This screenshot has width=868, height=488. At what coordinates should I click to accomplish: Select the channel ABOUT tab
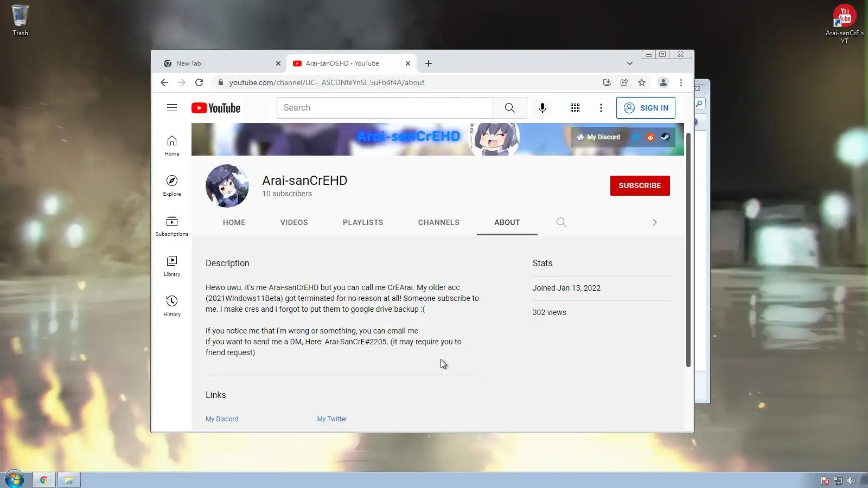coord(507,222)
